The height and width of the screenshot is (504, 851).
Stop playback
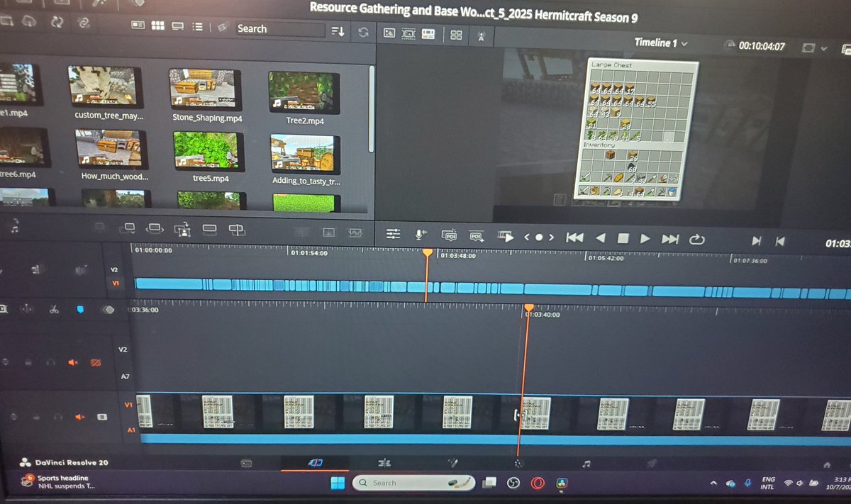click(623, 239)
